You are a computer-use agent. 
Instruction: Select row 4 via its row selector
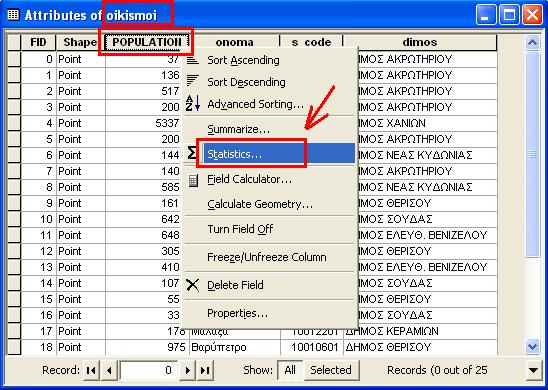pos(14,123)
